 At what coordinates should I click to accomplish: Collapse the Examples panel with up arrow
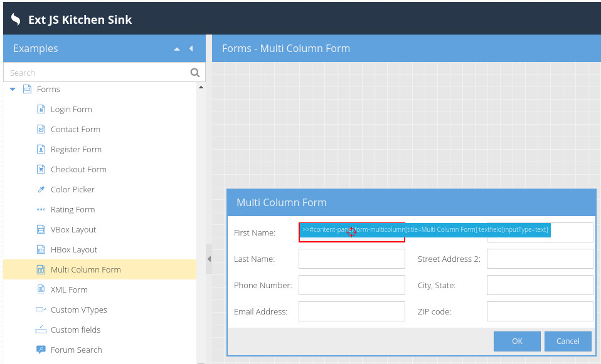point(177,49)
